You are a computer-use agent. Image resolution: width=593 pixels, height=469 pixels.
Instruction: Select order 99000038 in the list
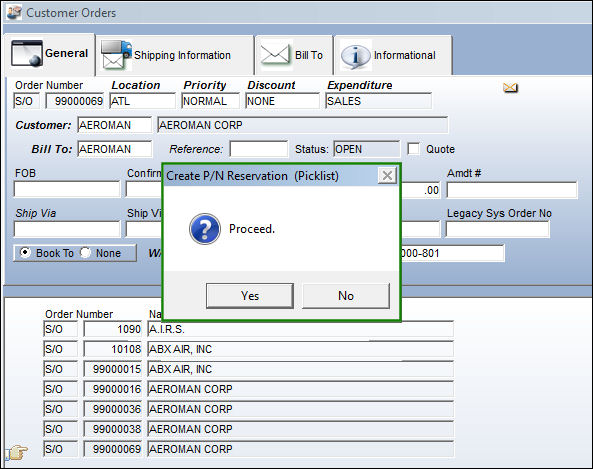(113, 429)
